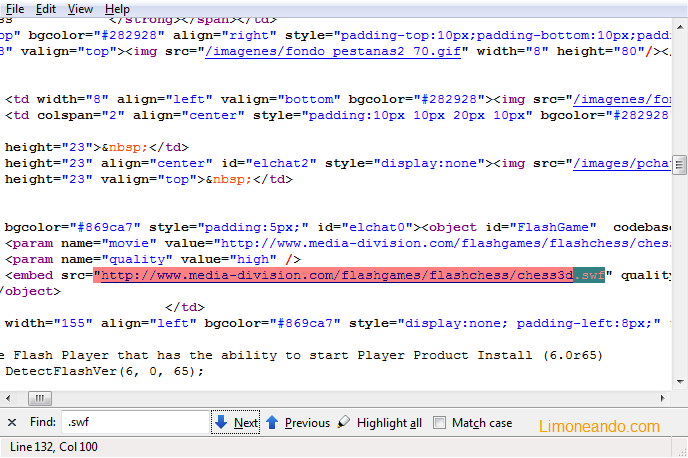Click the vertical scrollbar down arrow

tap(680, 382)
